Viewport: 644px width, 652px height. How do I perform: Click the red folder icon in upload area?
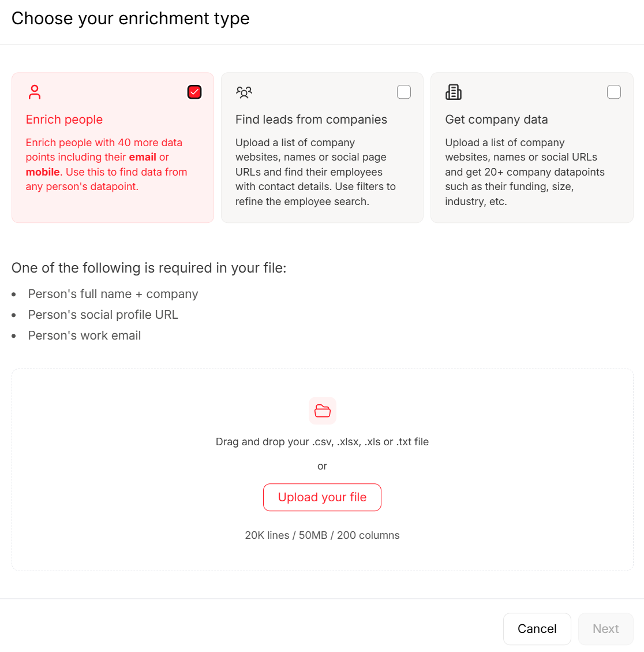pyautogui.click(x=323, y=411)
